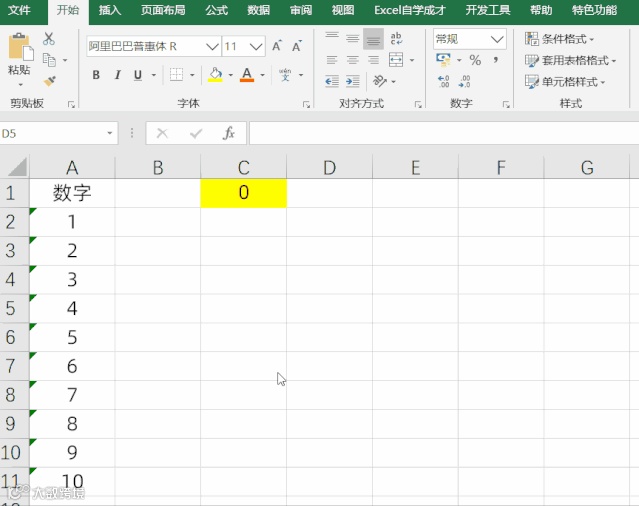
Task: Open alignment group dialog launcher
Action: [x=418, y=105]
